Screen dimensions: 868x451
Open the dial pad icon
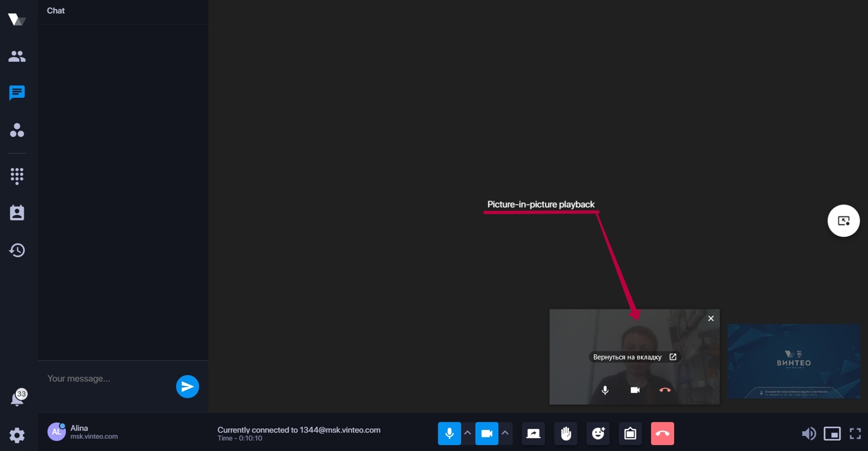(17, 176)
